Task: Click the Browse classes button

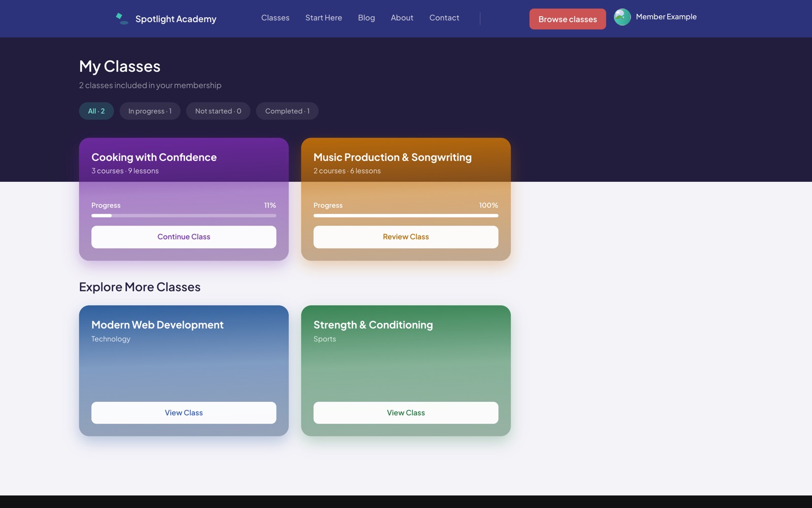Action: 567,19
